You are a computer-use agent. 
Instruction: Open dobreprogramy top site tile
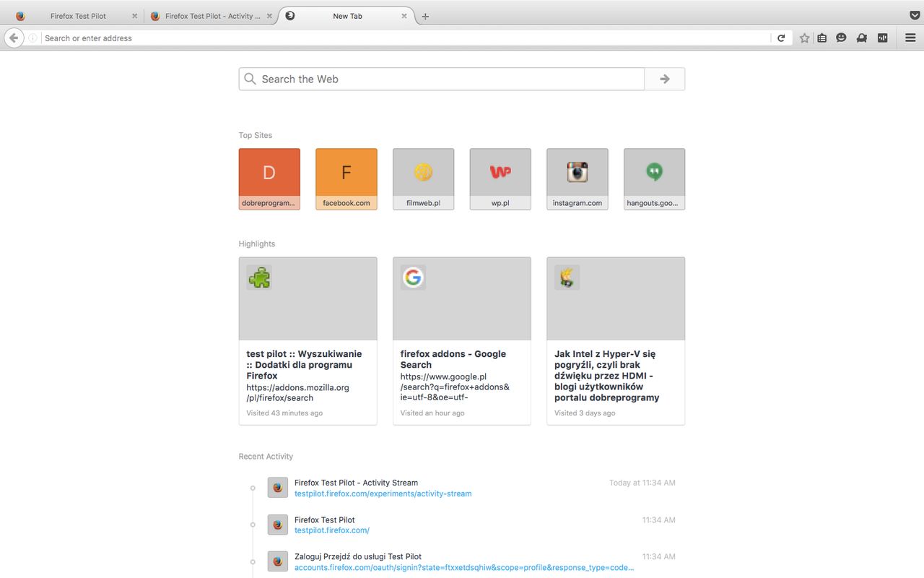point(269,179)
